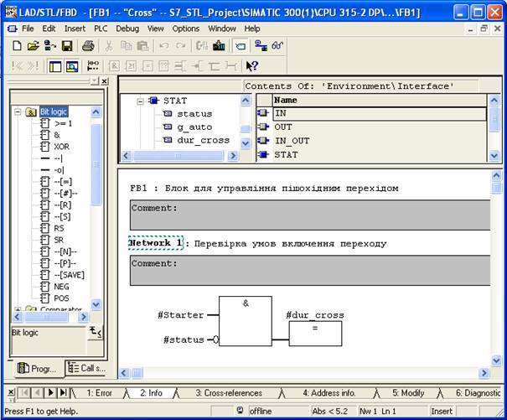Image resolution: width=507 pixels, height=420 pixels.
Task: Click the horizontal scrollbar under STAT tree
Action: point(178,156)
